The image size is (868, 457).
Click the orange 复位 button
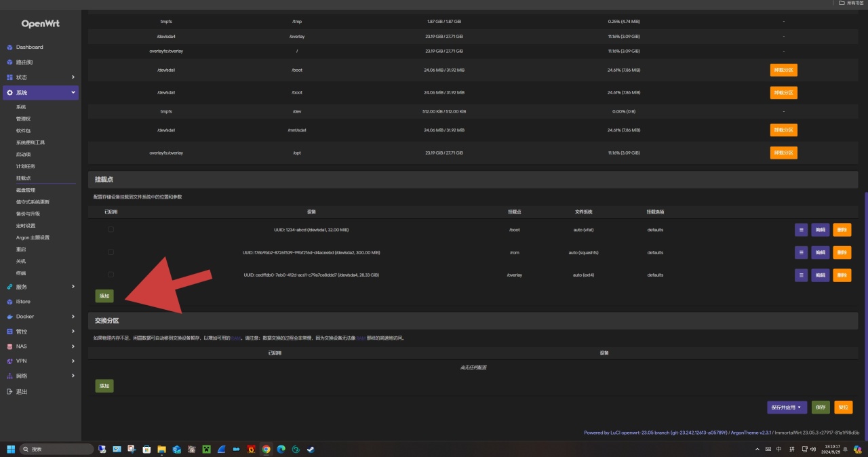click(843, 408)
